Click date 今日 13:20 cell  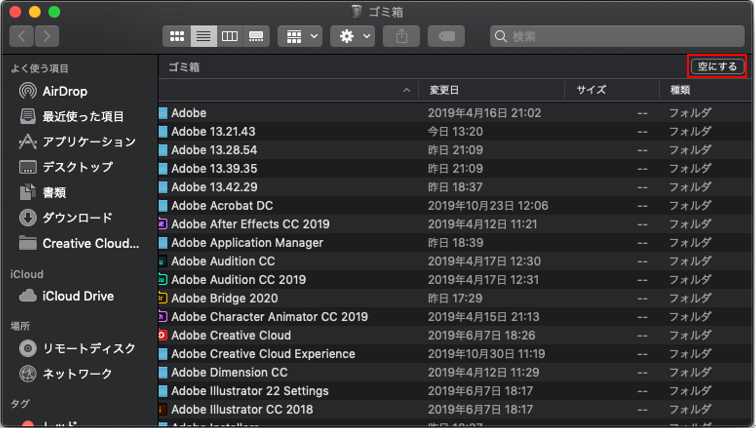click(x=456, y=132)
